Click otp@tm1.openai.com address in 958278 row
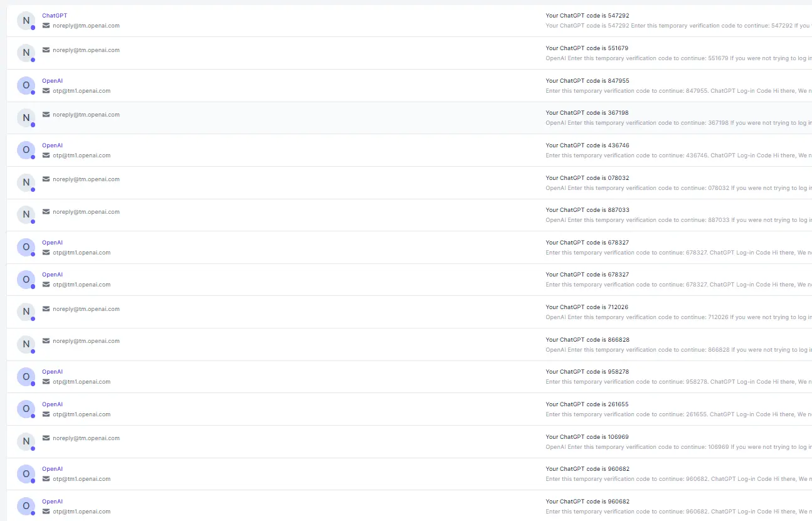This screenshot has height=521, width=812. point(82,382)
